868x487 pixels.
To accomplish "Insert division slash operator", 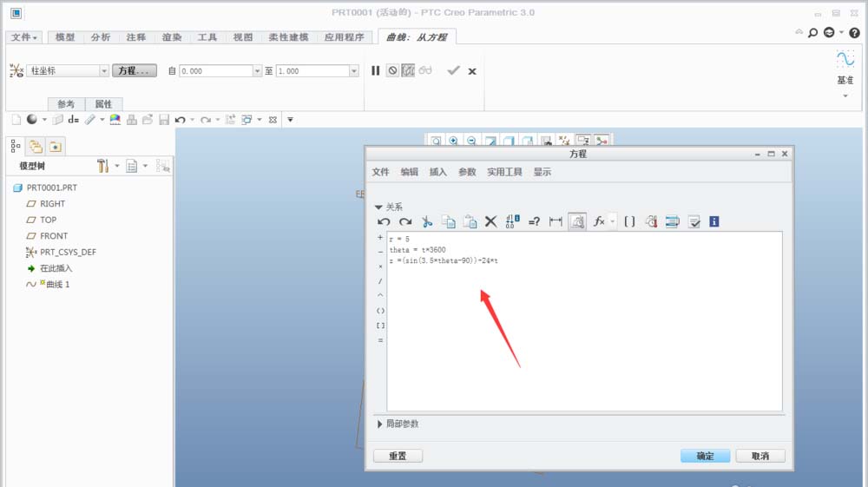I will click(380, 281).
